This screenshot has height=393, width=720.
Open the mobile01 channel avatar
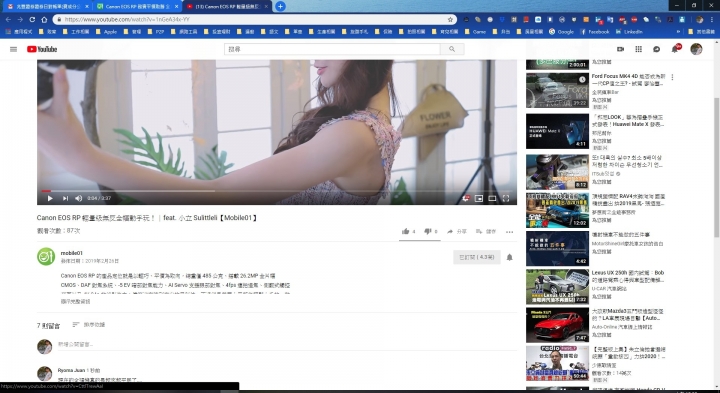pyautogui.click(x=46, y=257)
